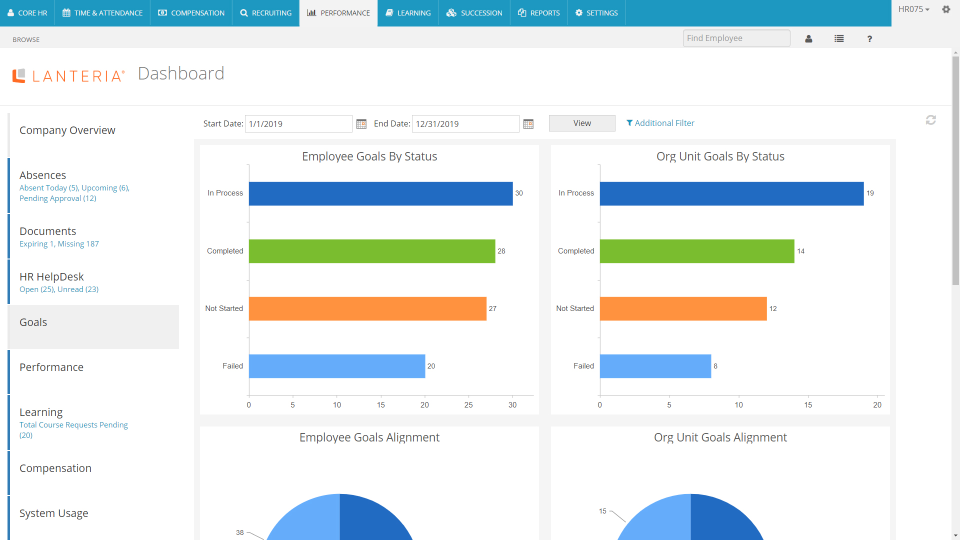
Task: Open the Additional Filter link
Action: [x=660, y=123]
